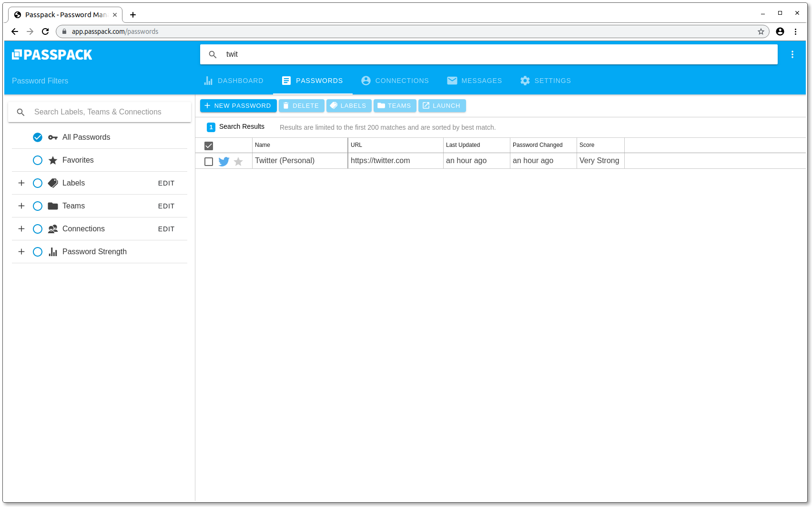Screen dimensions: 812x507
Task: Open the Settings tab
Action: (546, 81)
